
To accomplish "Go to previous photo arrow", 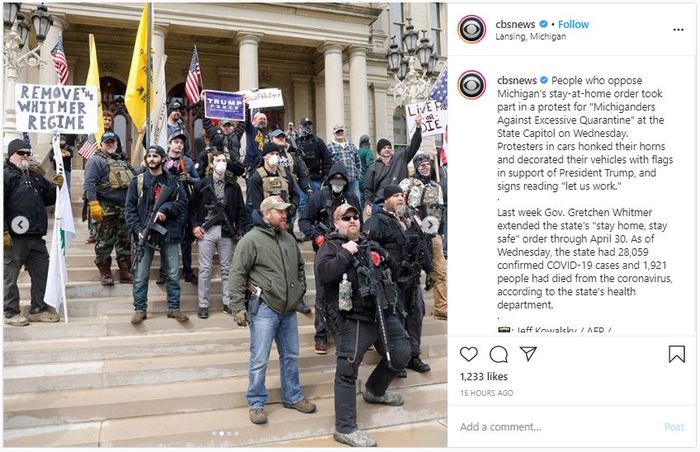I will [20, 225].
